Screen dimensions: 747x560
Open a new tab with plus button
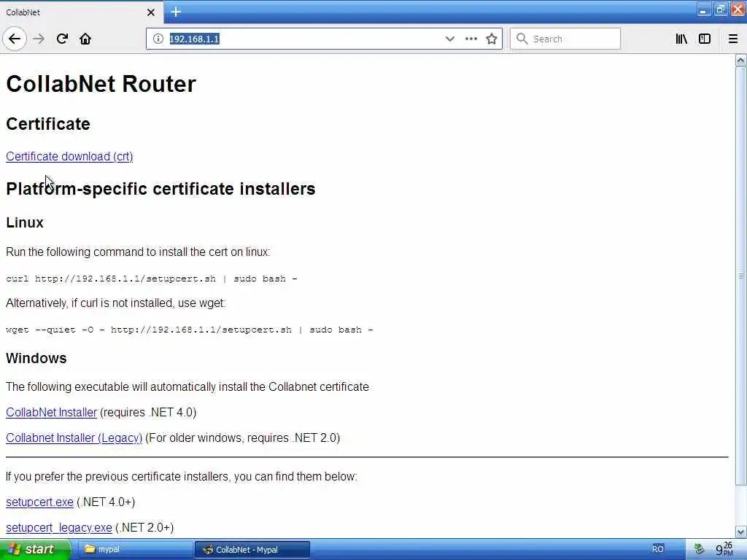[x=176, y=12]
